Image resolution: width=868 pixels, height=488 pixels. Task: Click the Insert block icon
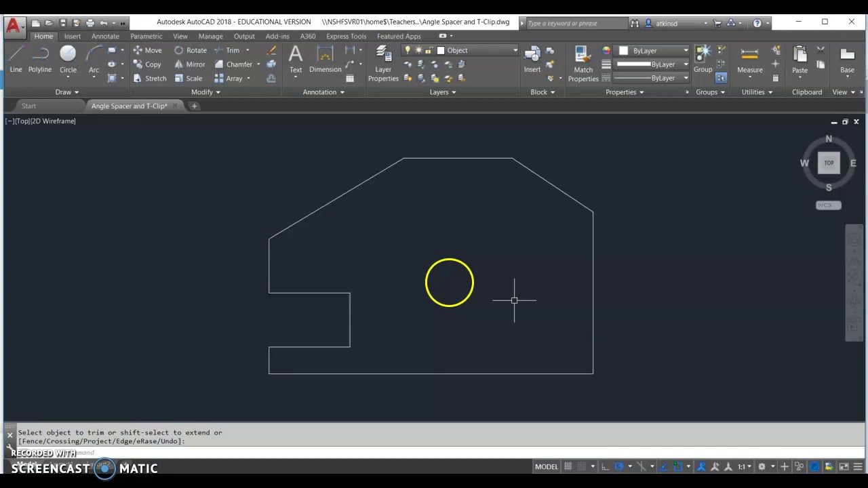click(x=532, y=60)
